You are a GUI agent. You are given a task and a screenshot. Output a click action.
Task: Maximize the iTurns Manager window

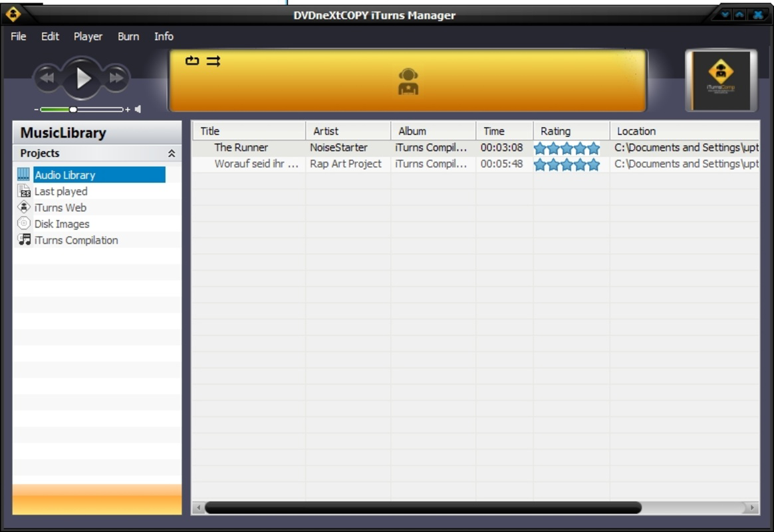(739, 15)
